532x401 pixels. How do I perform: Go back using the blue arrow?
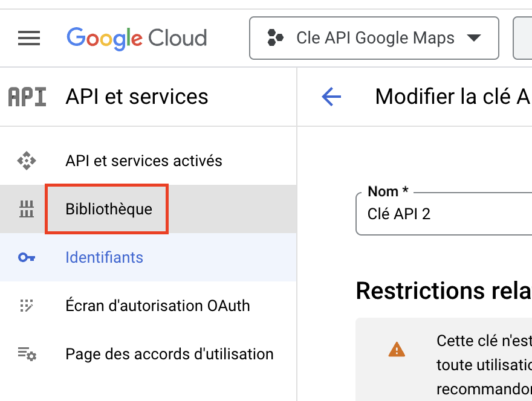[x=331, y=97]
